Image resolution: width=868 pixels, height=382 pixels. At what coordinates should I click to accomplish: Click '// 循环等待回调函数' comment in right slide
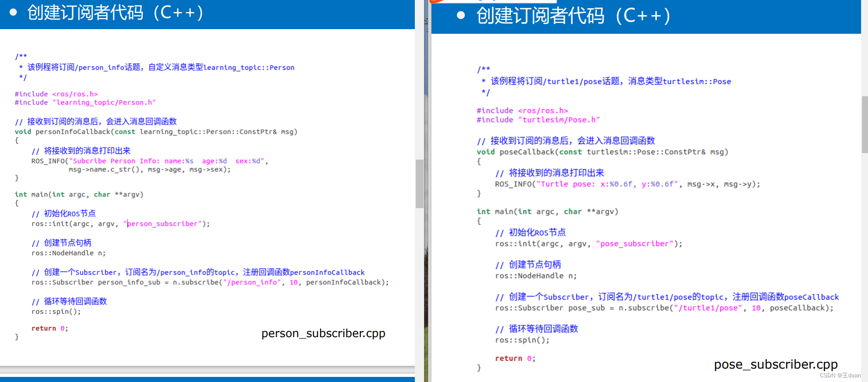coord(537,329)
